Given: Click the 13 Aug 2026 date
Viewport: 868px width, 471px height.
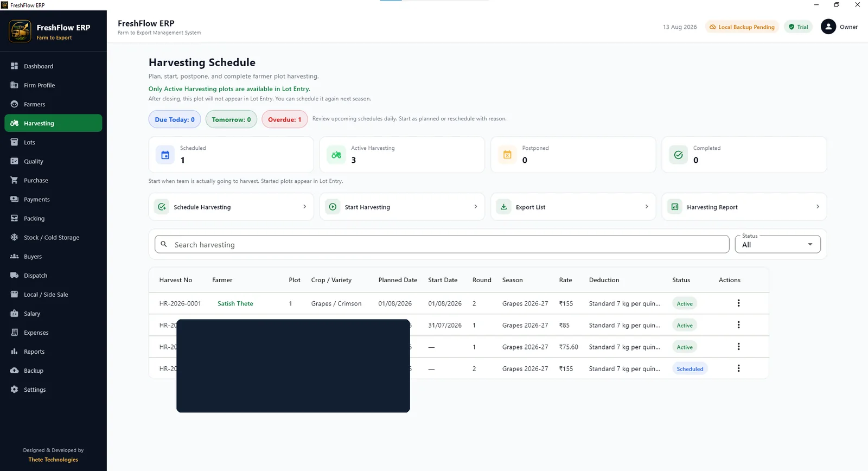Looking at the screenshot, I should pos(680,27).
